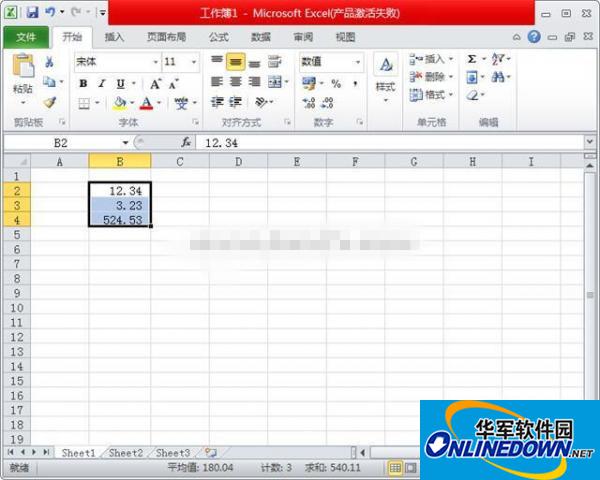Screen dimensions: 600x480
Task: Open the 样式 styles gallery
Action: [x=385, y=78]
